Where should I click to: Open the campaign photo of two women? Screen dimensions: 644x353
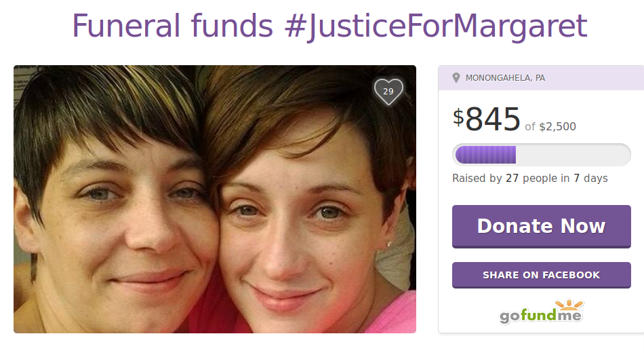[x=215, y=199]
